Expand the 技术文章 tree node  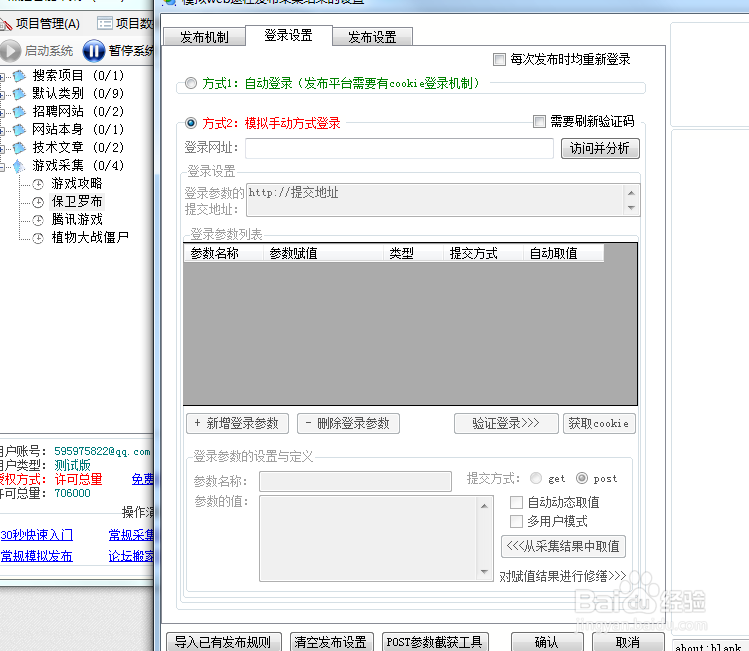point(2,149)
